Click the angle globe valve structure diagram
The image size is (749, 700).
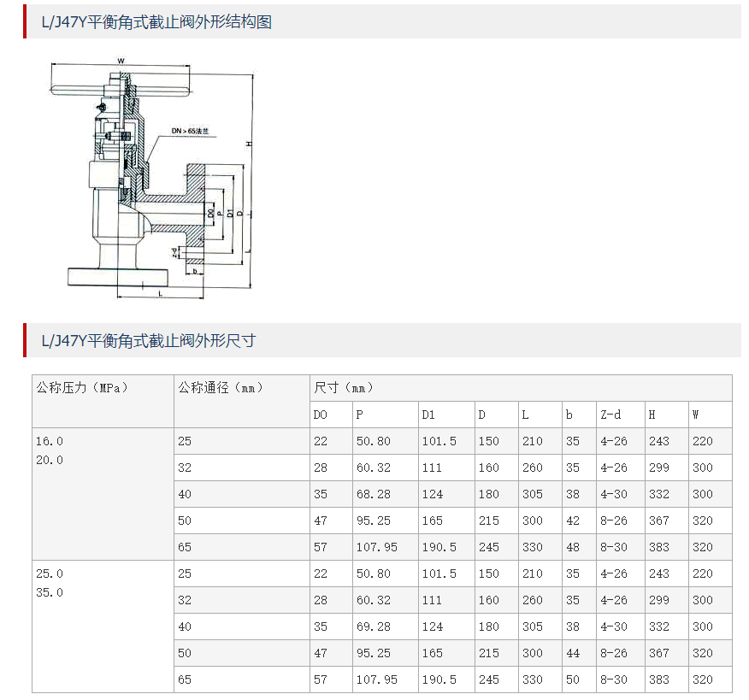coord(152,179)
